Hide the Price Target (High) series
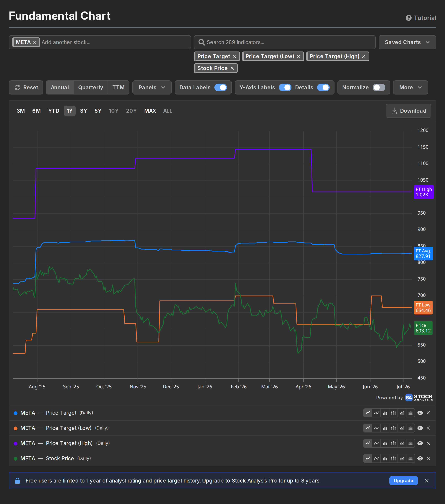Viewport: 445px width, 504px height. [x=420, y=443]
